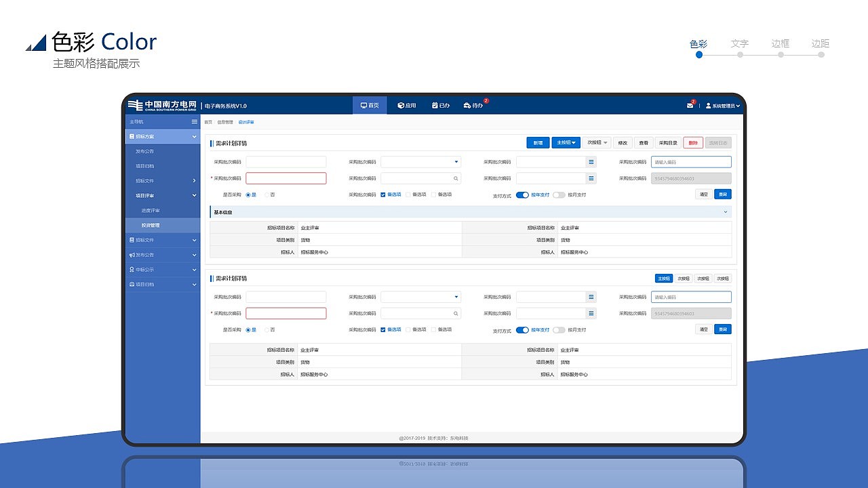Open the mail envelope notifications icon
Viewport: 868px width, 488px height.
tap(690, 106)
